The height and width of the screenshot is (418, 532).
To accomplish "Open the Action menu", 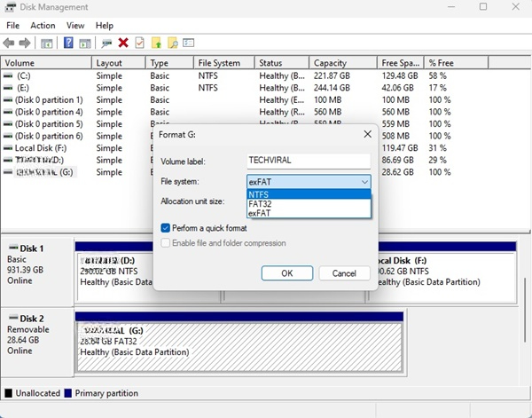I will tap(43, 26).
